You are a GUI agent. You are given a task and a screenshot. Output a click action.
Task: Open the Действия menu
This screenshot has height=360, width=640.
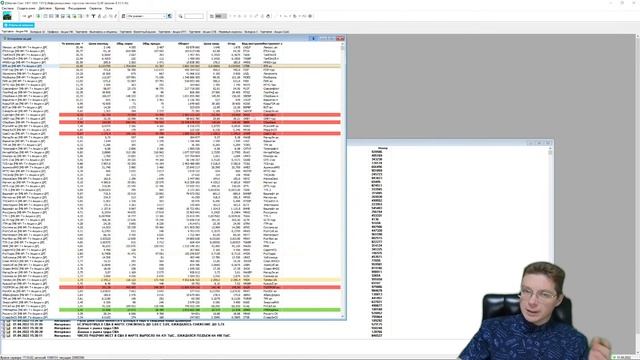click(x=45, y=8)
